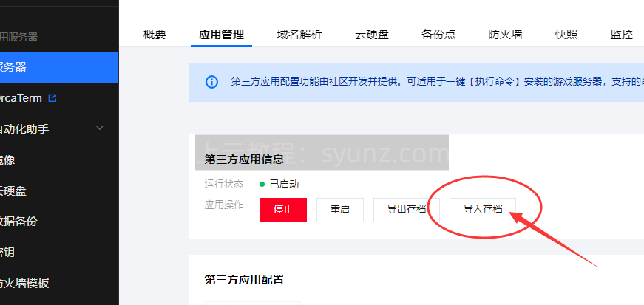Select the highlighted 服务器 sidebar item
The width and height of the screenshot is (644, 305).
(x=59, y=67)
